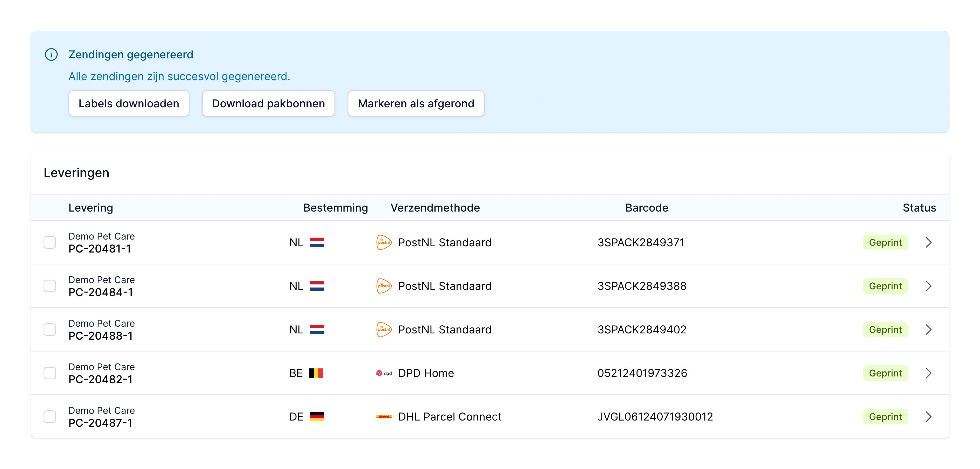Click Markeren als afgerond
980x469 pixels.
click(416, 103)
